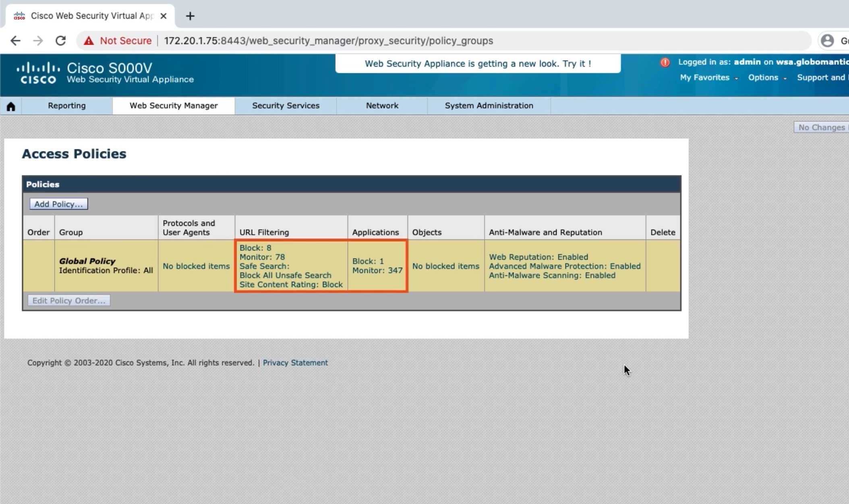Open the Network menu
Screen dimensions: 849x504
(382, 105)
